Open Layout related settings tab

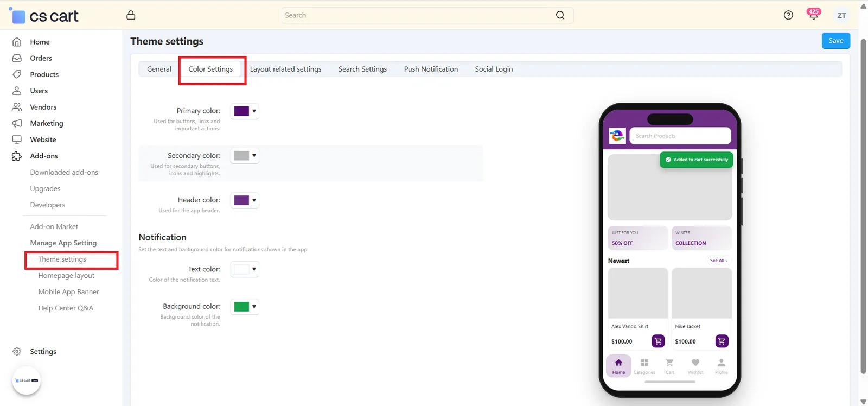(285, 69)
